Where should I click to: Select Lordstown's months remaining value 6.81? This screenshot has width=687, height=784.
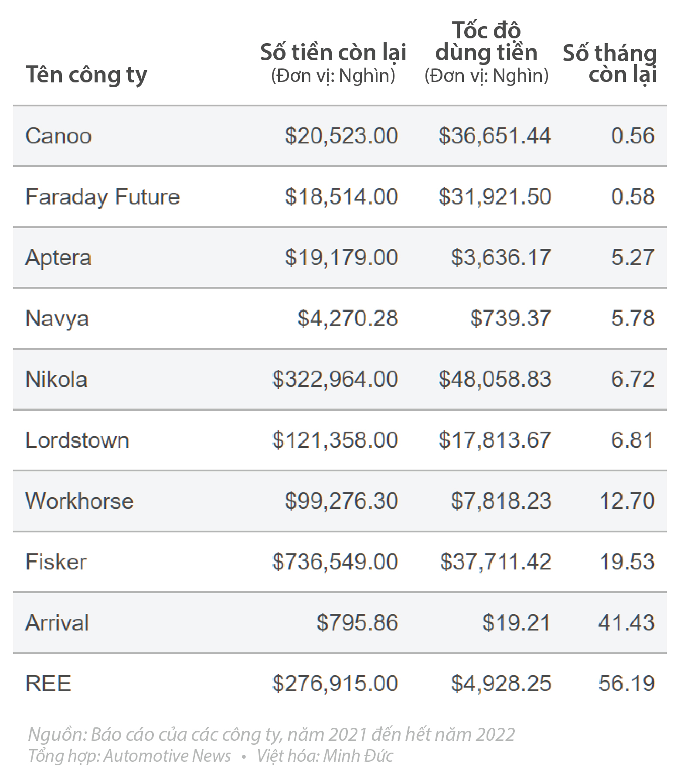point(633,440)
